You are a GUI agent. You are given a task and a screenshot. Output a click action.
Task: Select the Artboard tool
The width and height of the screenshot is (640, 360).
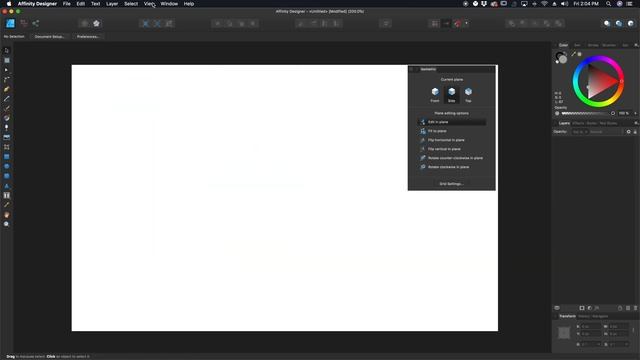click(x=7, y=60)
